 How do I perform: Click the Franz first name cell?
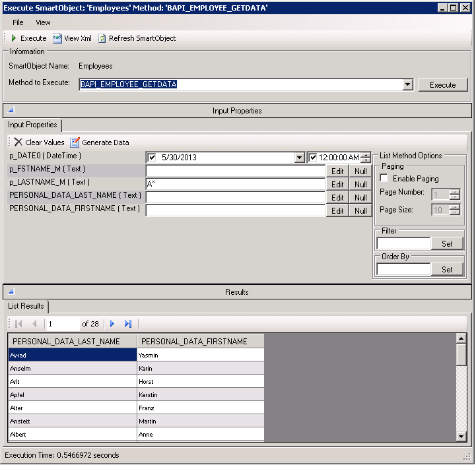[201, 408]
